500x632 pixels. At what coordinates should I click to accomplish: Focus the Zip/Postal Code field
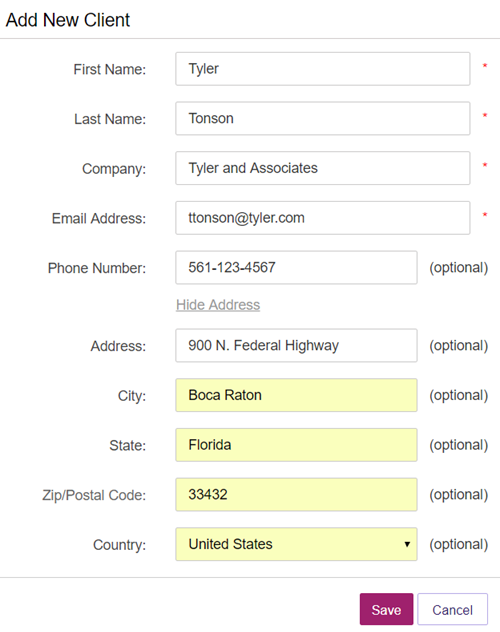(x=297, y=495)
